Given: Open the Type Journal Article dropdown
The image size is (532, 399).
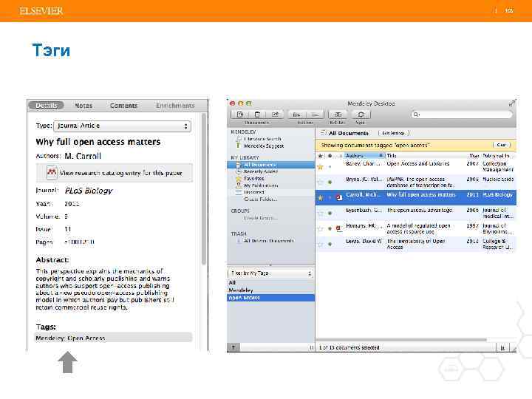Looking at the screenshot, I should (122, 126).
